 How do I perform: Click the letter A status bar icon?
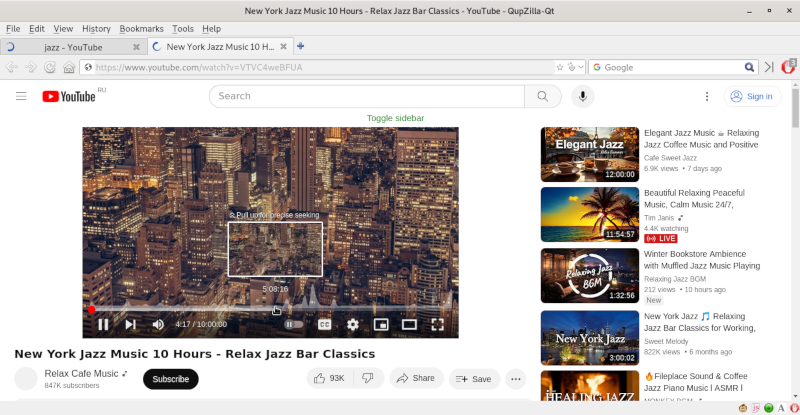781,408
